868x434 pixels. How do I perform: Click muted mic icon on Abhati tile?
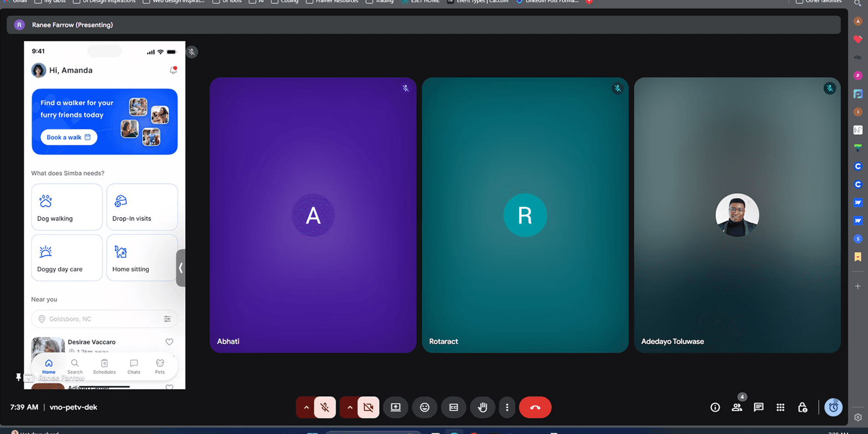click(405, 88)
